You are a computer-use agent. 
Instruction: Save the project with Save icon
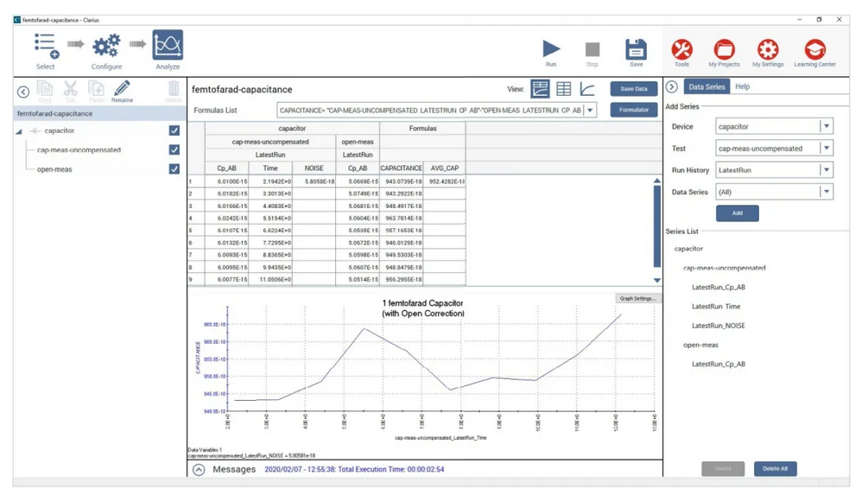tap(636, 48)
